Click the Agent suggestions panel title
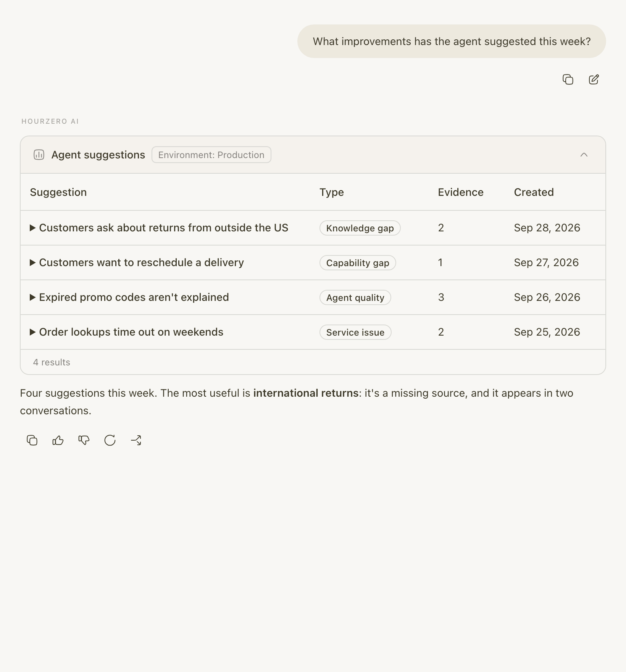The width and height of the screenshot is (626, 672). pos(98,155)
